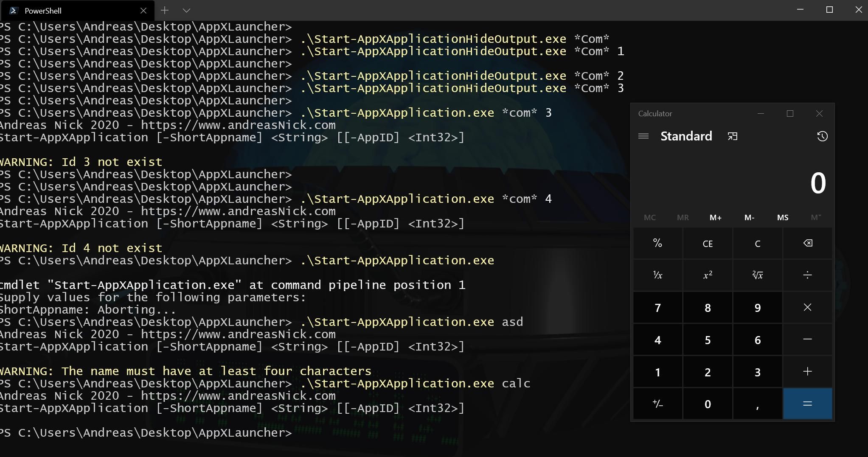Add a new terminal tab with plus
The height and width of the screenshot is (457, 868).
tap(165, 10)
